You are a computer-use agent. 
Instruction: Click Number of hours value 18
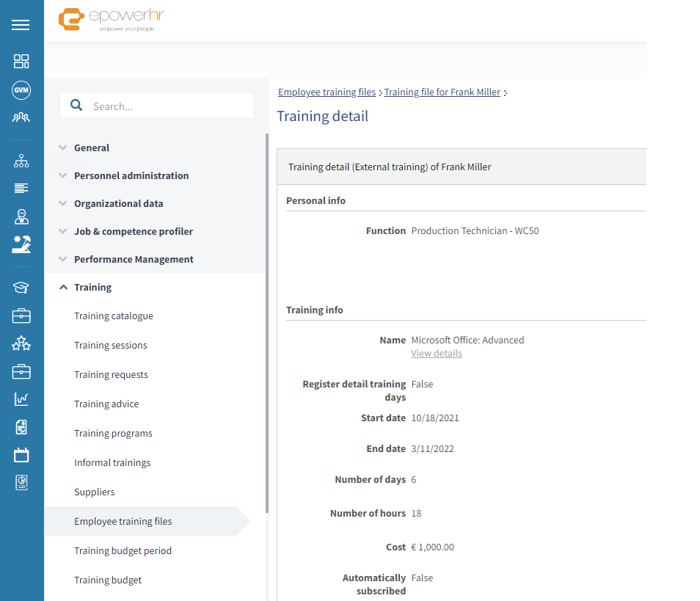416,514
